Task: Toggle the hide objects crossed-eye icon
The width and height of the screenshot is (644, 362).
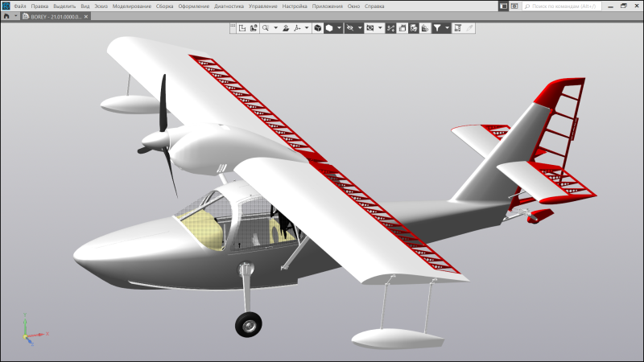Action: 350,28
